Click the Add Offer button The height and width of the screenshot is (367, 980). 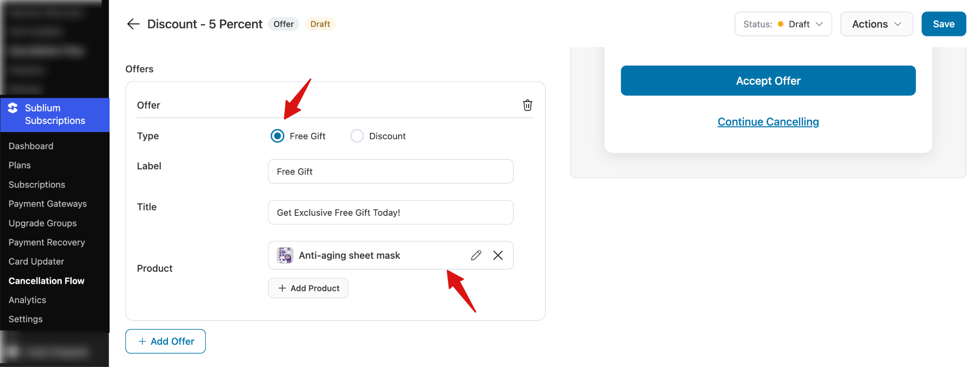[166, 341]
